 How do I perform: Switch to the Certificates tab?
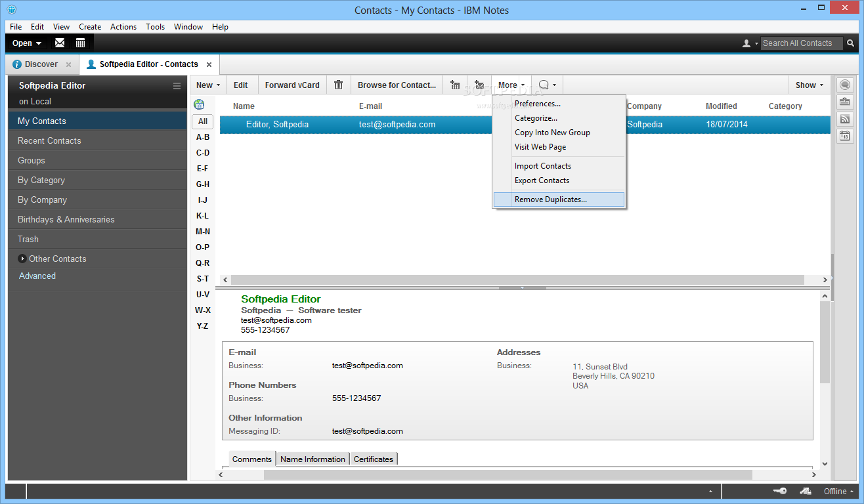coord(374,459)
